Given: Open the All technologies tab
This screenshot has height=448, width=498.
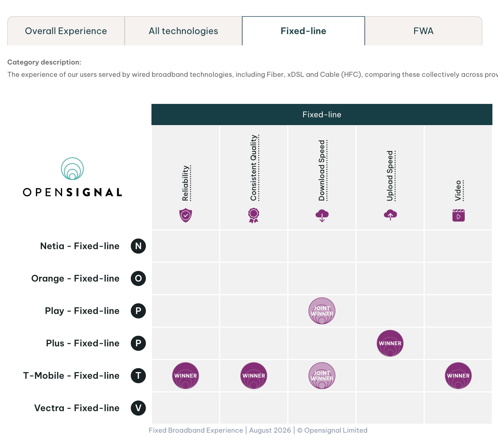Looking at the screenshot, I should tap(183, 31).
